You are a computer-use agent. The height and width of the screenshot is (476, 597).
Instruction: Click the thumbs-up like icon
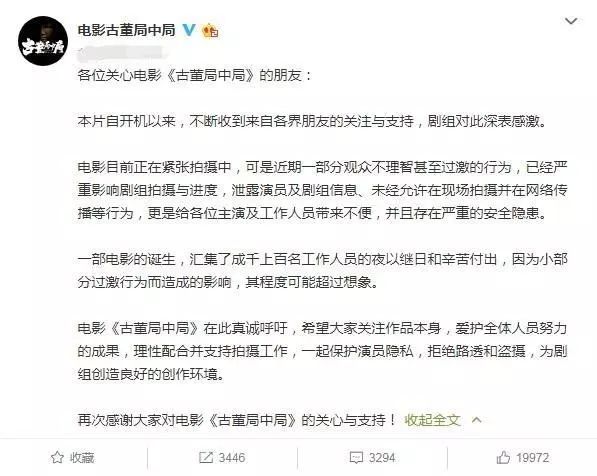[503, 457]
